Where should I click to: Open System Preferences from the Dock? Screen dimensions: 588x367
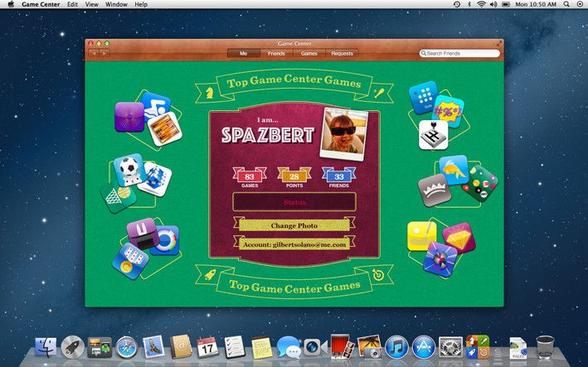point(450,347)
